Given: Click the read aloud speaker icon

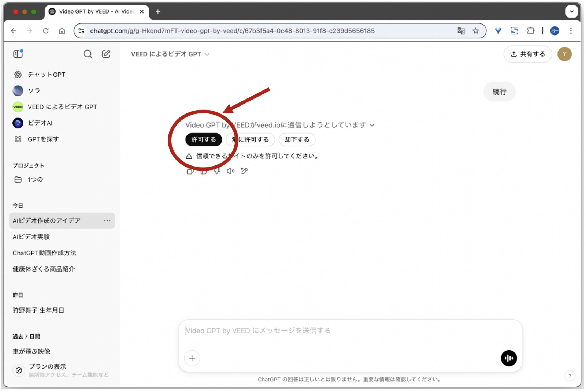Looking at the screenshot, I should (231, 171).
